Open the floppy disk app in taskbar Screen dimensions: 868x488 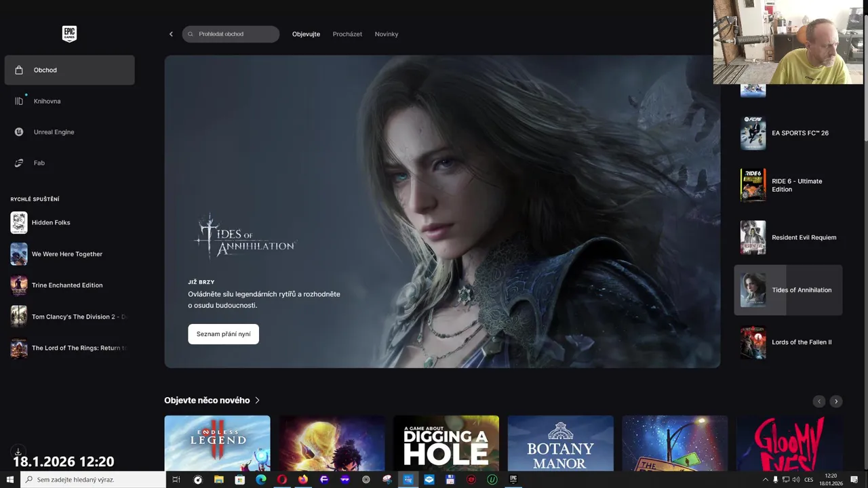[450, 479]
